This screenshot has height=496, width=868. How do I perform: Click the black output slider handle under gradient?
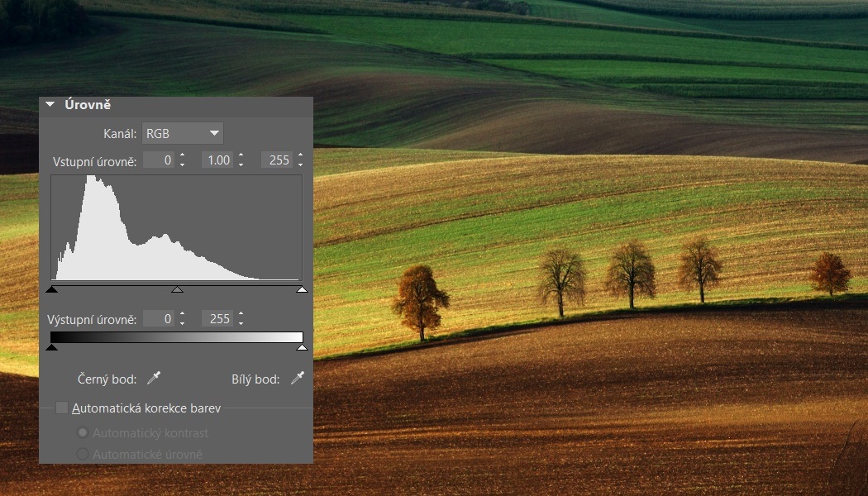51,347
